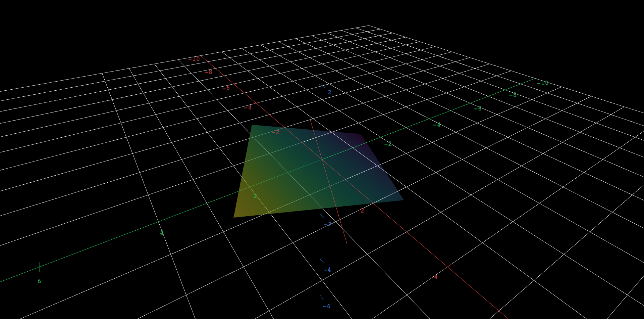Click the green -10 axis label

(x=543, y=83)
